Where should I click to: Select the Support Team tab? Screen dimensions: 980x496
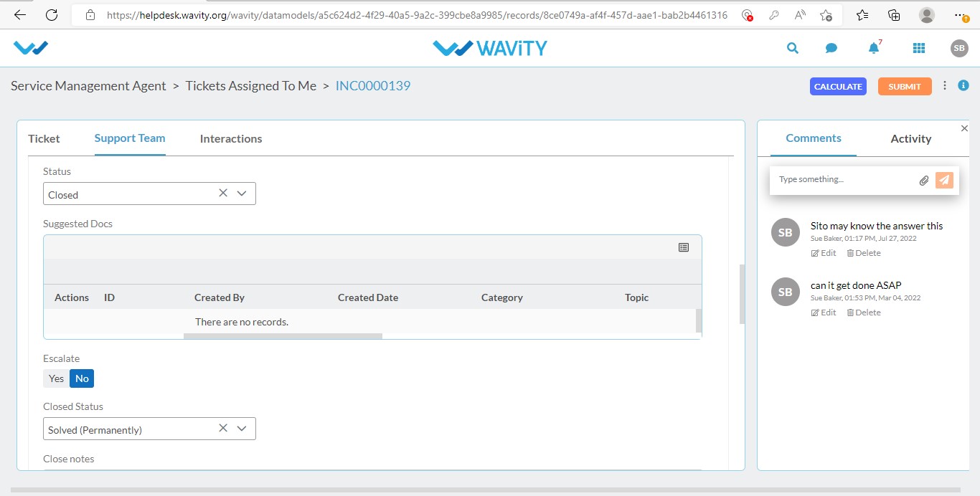coord(130,138)
